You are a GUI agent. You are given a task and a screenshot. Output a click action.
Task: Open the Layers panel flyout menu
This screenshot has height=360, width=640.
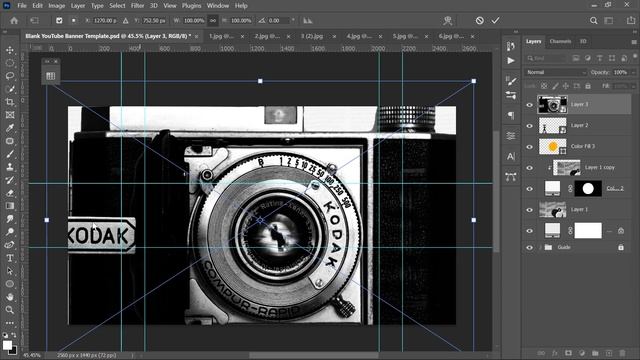tap(634, 42)
